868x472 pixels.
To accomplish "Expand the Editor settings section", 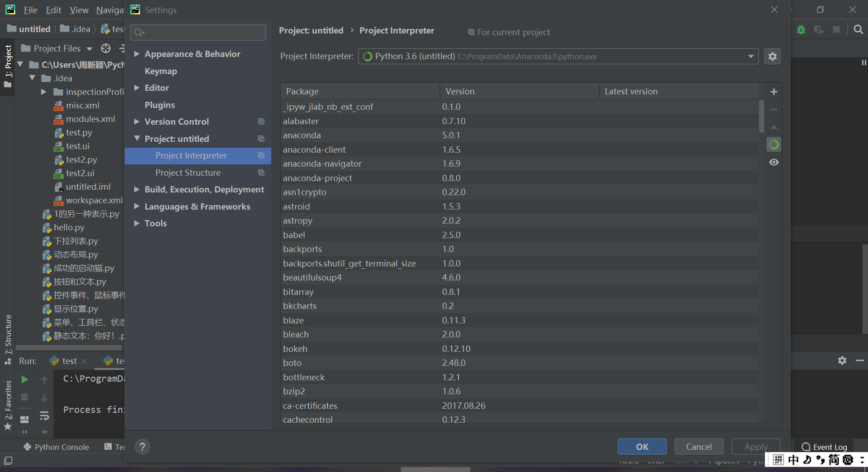I will 137,88.
